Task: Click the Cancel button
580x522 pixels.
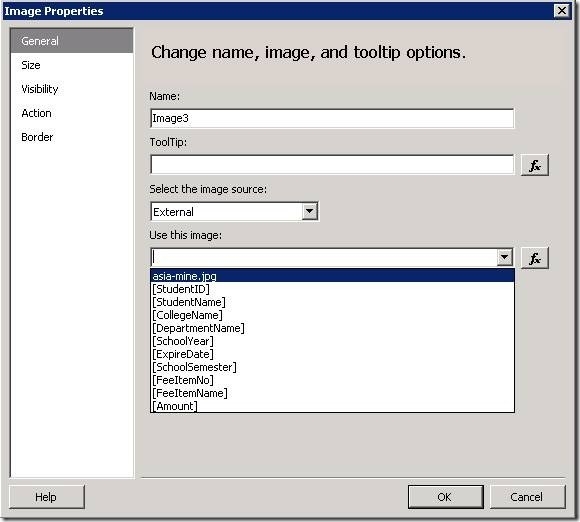Action: [x=527, y=497]
